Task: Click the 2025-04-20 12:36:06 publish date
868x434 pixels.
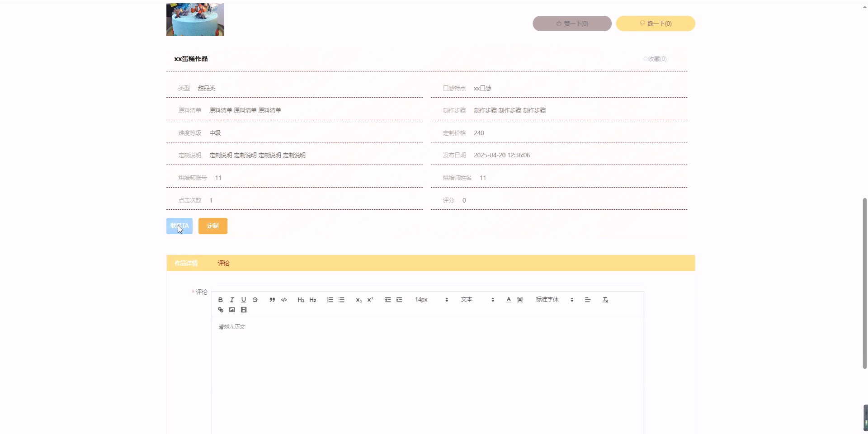Action: click(502, 155)
